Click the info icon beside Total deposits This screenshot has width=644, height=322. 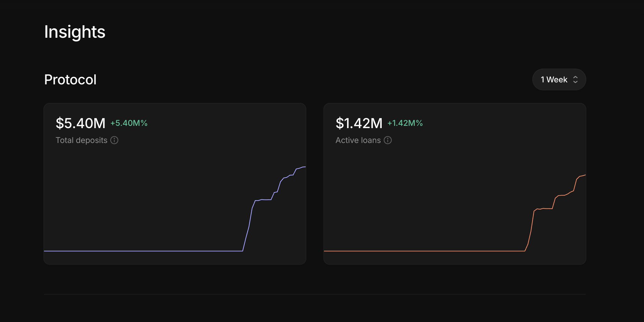pyautogui.click(x=114, y=140)
